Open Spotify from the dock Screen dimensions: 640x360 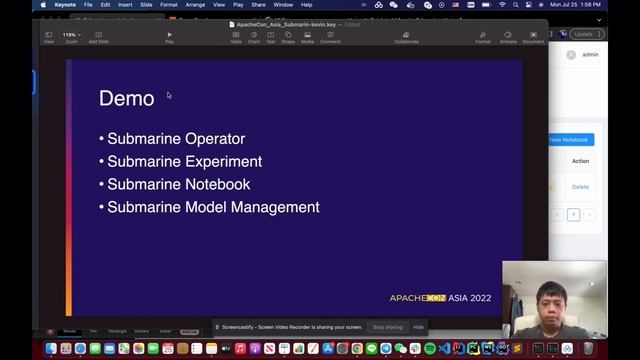[430, 349]
